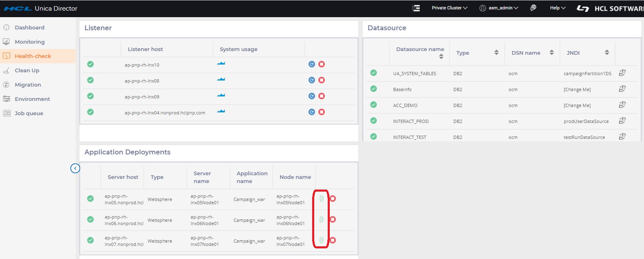This screenshot has height=259, width=644.
Task: Restart listener ap-pnp-rh-lnx10
Action: [311, 64]
